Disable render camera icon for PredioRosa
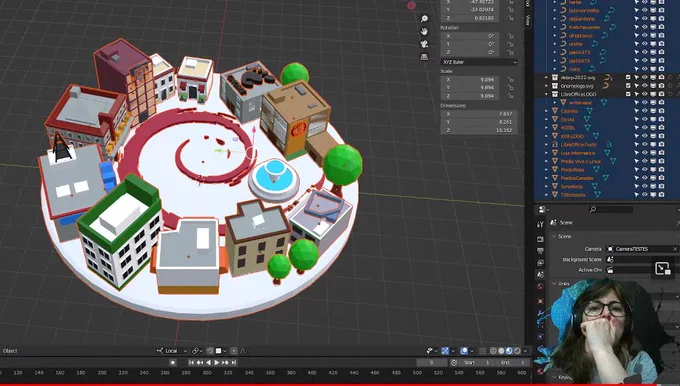The height and width of the screenshot is (386, 680). tap(661, 170)
